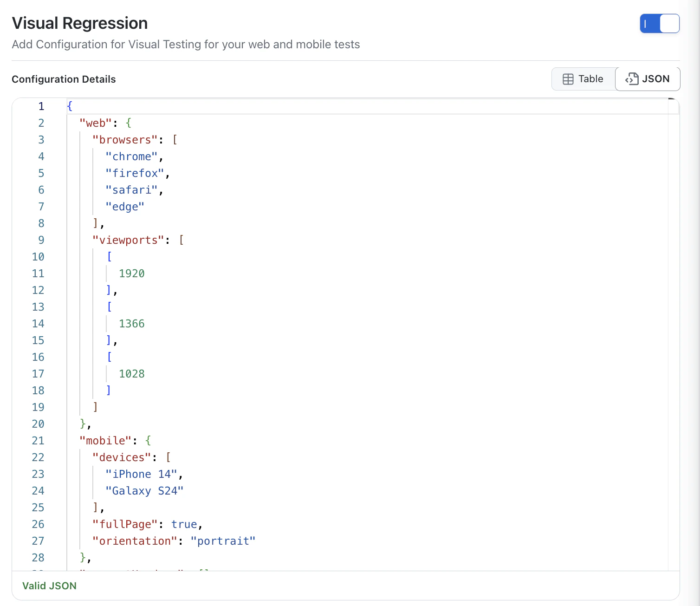The width and height of the screenshot is (700, 606).
Task: Click the "devices" key on line 22
Action: (x=122, y=457)
